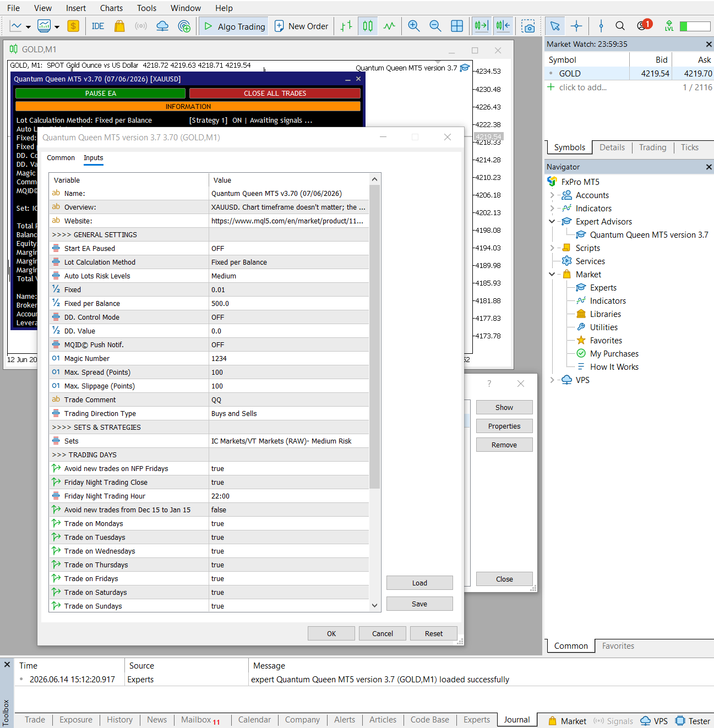Toggle Algo Trading on or off
The width and height of the screenshot is (714, 728).
point(234,26)
